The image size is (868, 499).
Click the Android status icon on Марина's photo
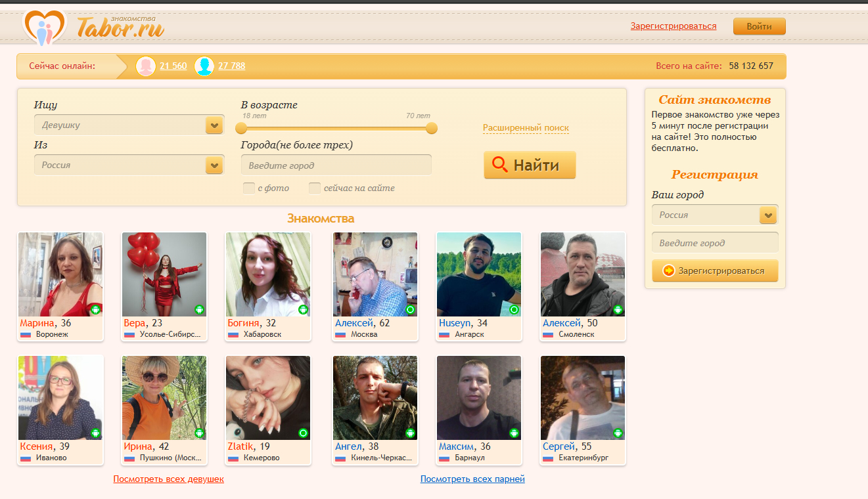pyautogui.click(x=95, y=309)
